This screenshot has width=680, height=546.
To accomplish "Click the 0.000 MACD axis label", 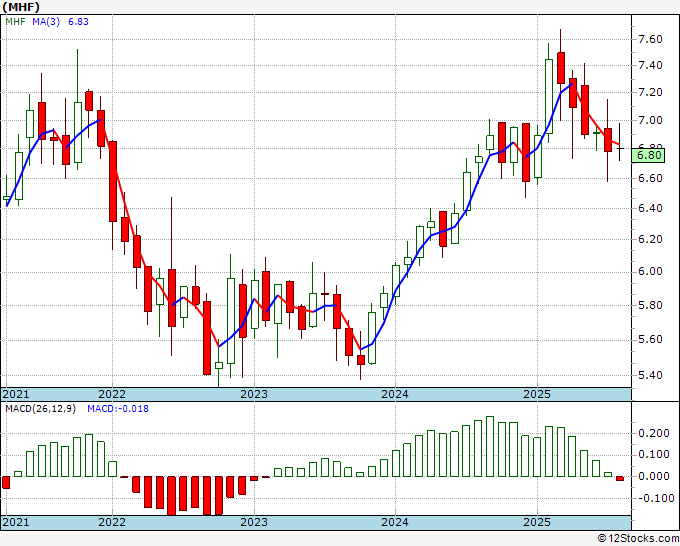I will pos(654,476).
